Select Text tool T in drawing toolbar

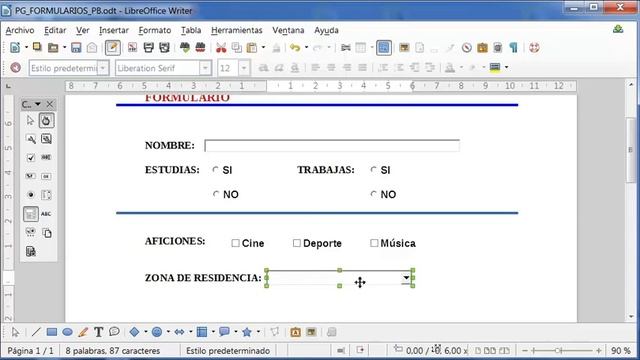pos(98,332)
